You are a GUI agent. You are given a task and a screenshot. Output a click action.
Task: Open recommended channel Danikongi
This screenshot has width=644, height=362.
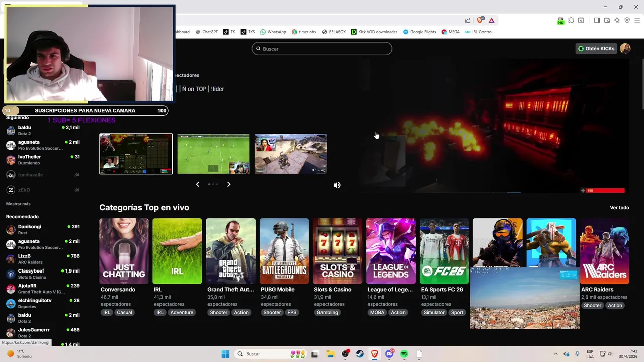(43, 230)
